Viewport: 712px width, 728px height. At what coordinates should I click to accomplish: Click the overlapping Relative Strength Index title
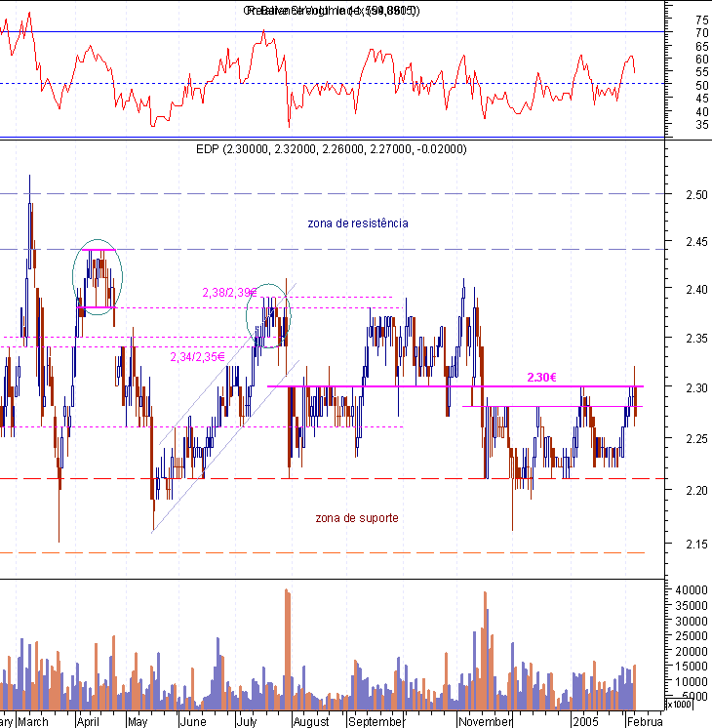[x=332, y=11]
